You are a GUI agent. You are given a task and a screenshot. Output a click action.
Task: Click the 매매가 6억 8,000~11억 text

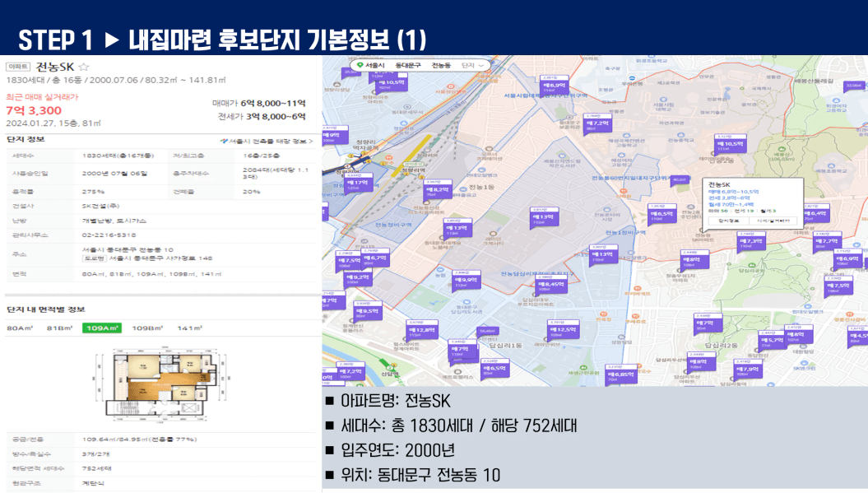click(x=259, y=103)
